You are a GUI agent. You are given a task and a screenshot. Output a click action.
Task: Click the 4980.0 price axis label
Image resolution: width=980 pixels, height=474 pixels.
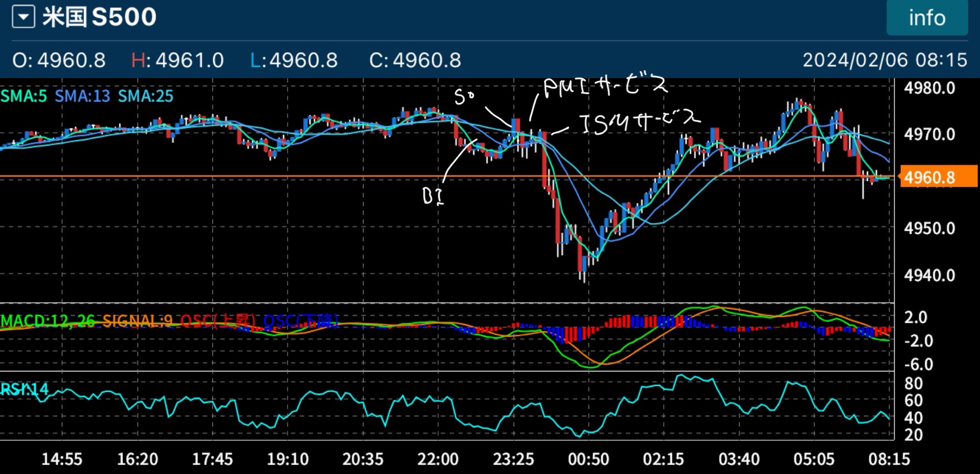[930, 88]
